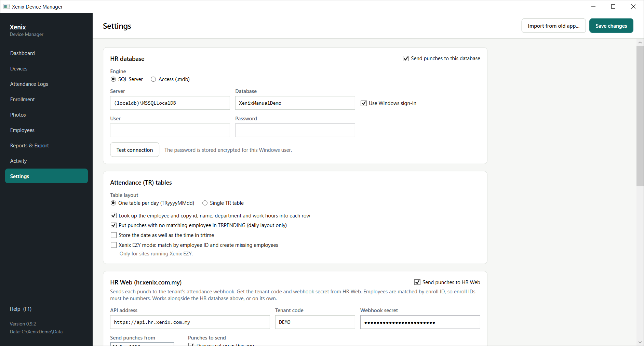Click the 'HR database' heading
The width and height of the screenshot is (644, 346).
tap(127, 59)
